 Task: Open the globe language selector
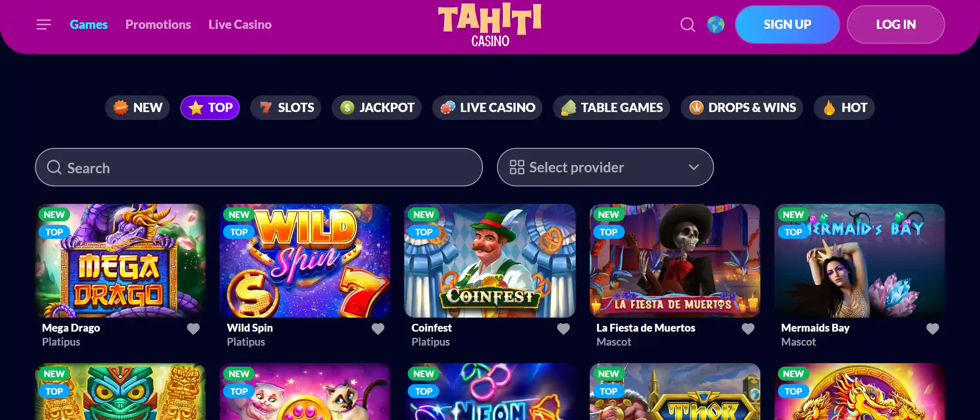(x=716, y=24)
